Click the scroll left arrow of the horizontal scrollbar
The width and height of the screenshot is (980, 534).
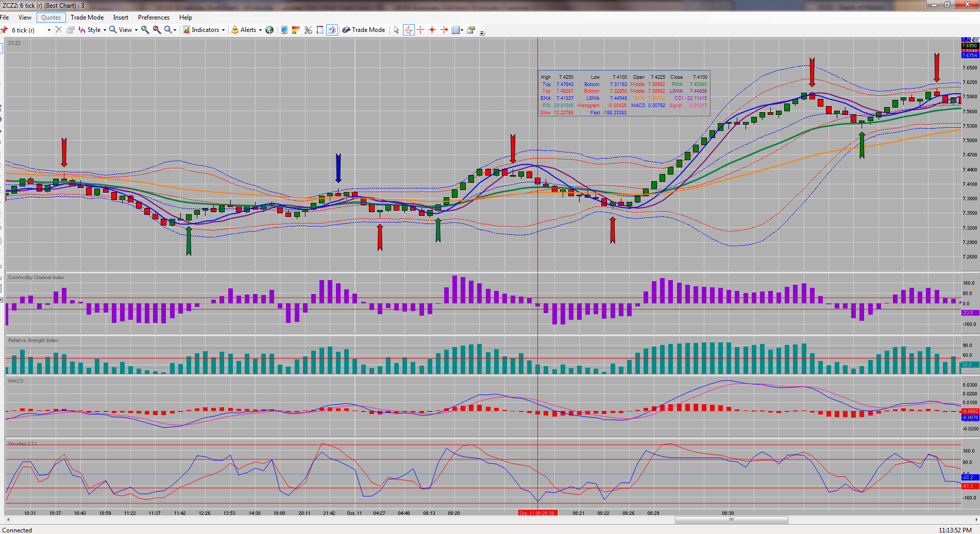point(8,520)
